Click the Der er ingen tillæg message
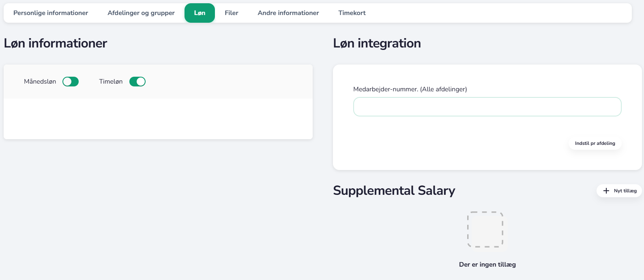This screenshot has width=644, height=280. coord(487,265)
